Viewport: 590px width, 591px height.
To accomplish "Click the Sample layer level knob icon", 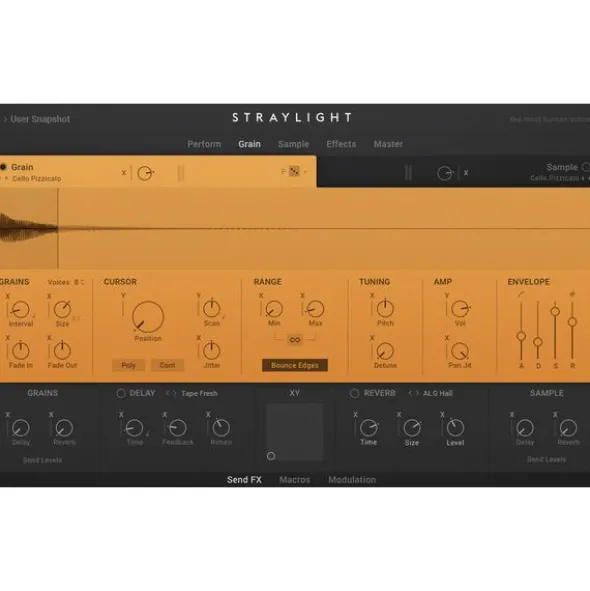I will pyautogui.click(x=444, y=173).
